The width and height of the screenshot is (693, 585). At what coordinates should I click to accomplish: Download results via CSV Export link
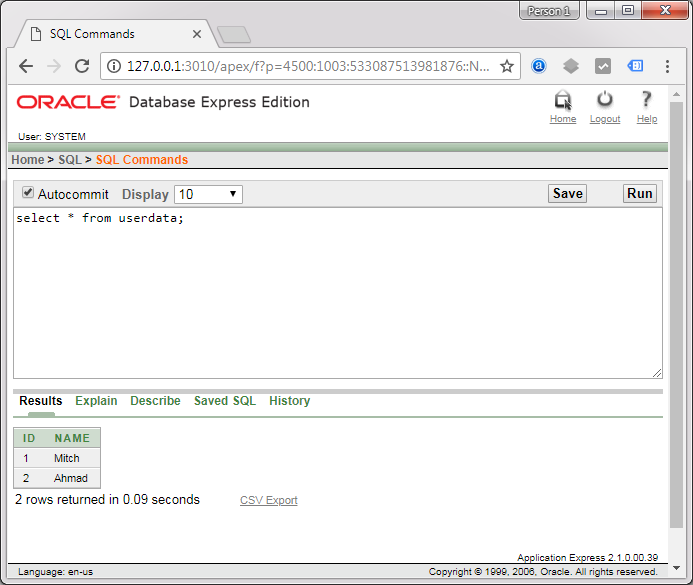pyautogui.click(x=268, y=500)
